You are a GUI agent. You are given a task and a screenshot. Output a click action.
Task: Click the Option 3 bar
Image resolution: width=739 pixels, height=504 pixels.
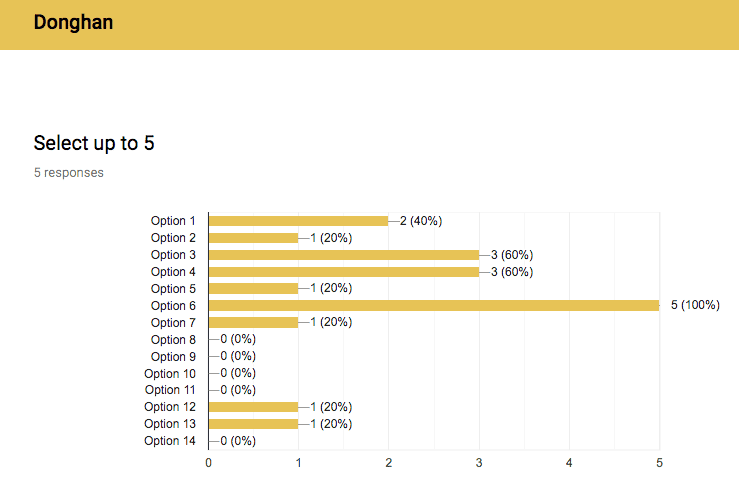pos(344,255)
